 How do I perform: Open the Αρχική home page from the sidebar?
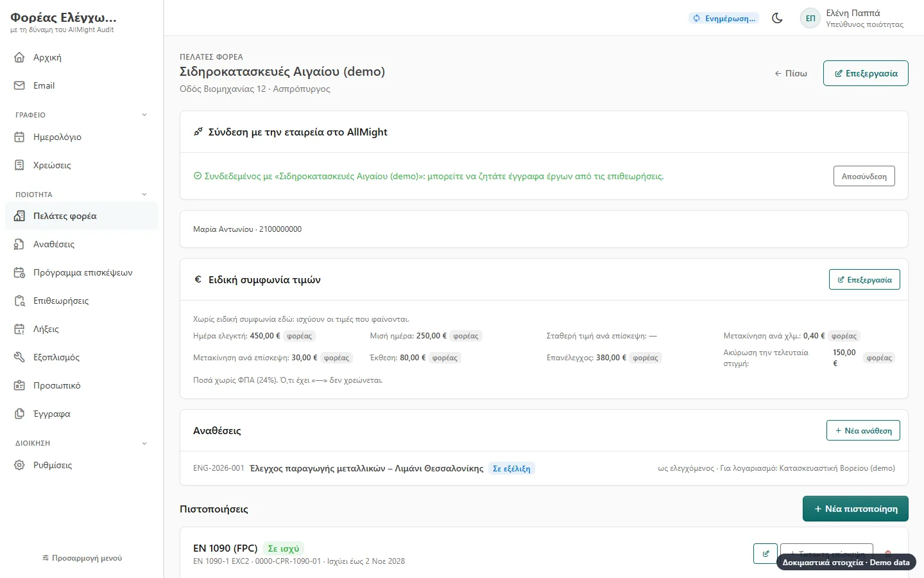(81, 57)
